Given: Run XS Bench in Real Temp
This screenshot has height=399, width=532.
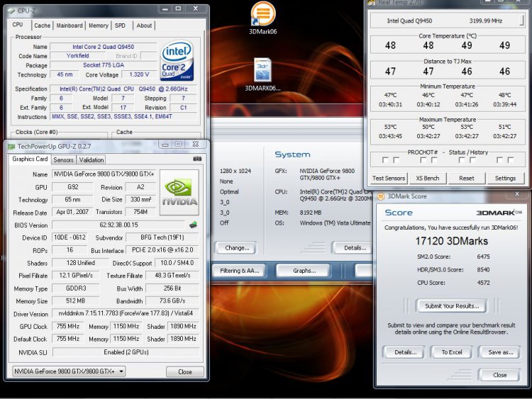Looking at the screenshot, I should click(x=428, y=178).
